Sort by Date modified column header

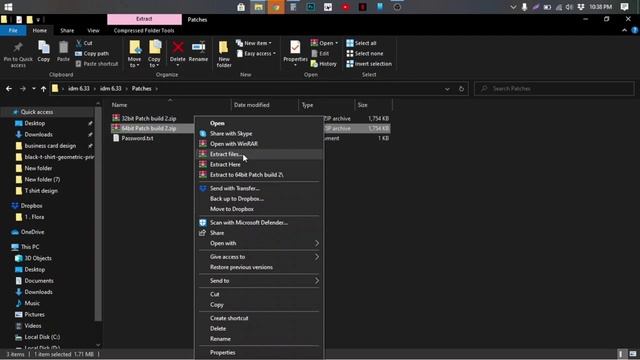pyautogui.click(x=264, y=105)
